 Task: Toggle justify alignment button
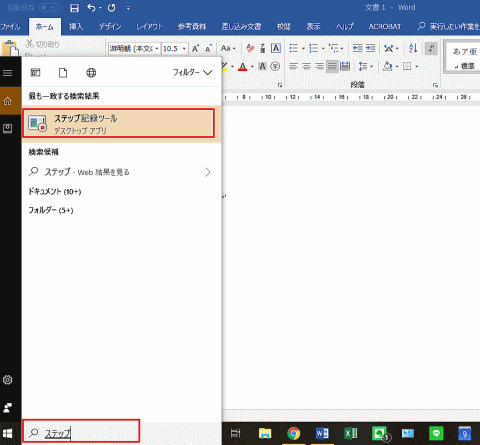tap(332, 66)
